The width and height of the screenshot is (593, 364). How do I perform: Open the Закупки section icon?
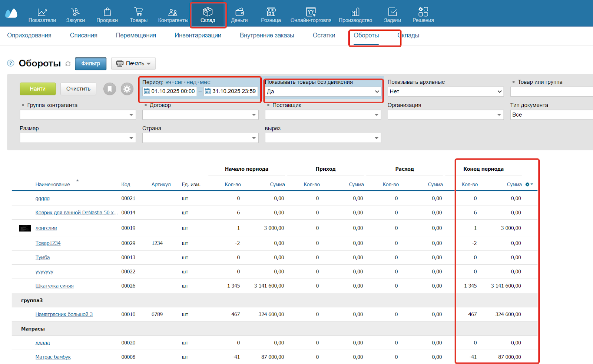[x=75, y=12]
